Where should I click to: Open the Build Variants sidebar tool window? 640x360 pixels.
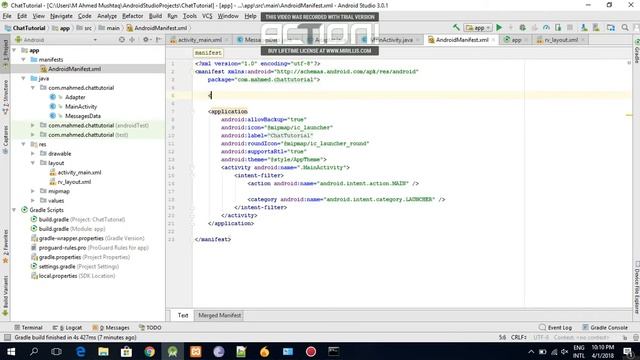pyautogui.click(x=5, y=295)
